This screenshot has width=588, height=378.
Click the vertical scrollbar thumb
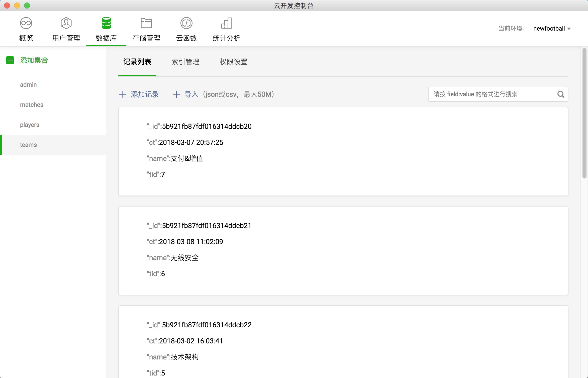coord(584,113)
